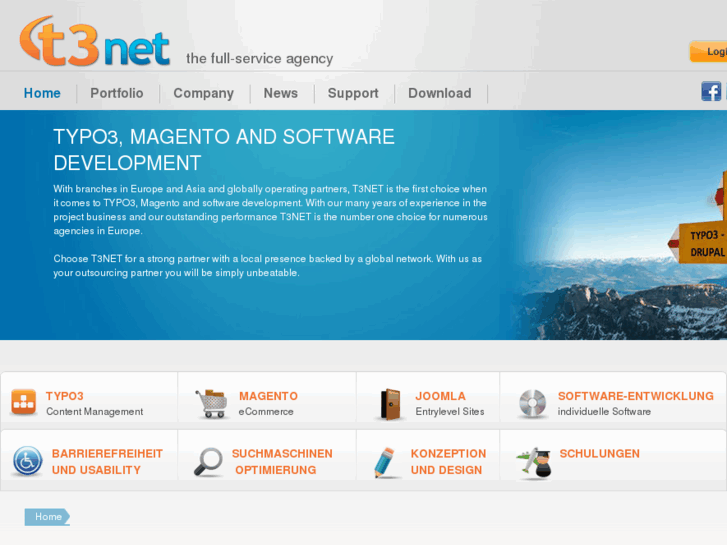The image size is (727, 545).
Task: Click 'the full-service agency' tagline
Action: pos(260,58)
